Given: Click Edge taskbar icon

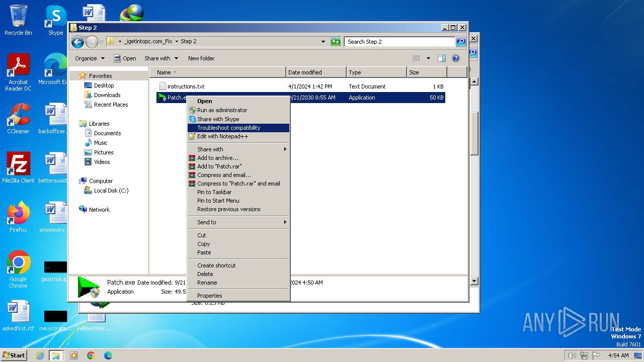Looking at the screenshot, I should [108, 355].
